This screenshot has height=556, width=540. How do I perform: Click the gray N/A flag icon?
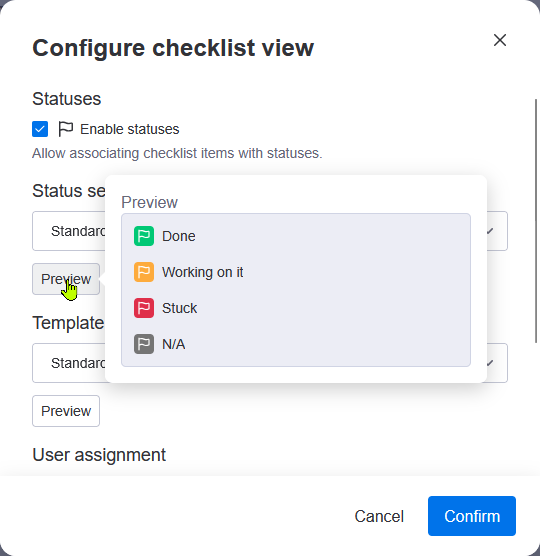(144, 344)
